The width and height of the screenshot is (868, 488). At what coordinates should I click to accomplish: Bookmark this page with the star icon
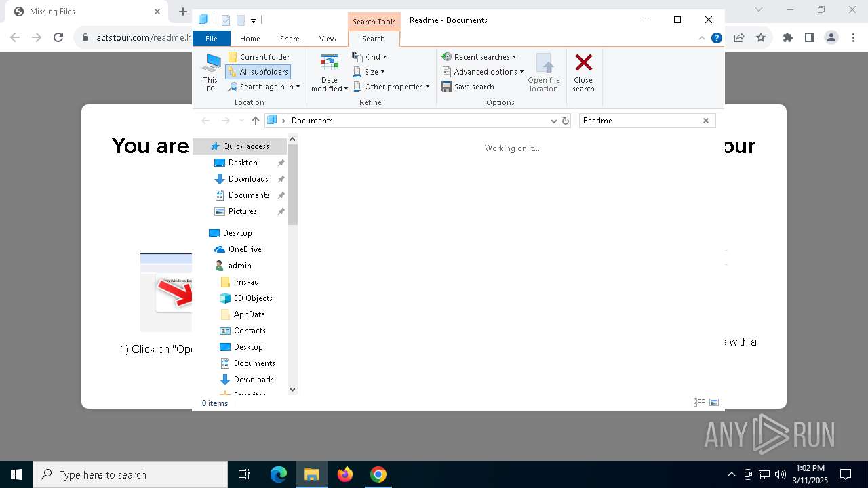761,38
